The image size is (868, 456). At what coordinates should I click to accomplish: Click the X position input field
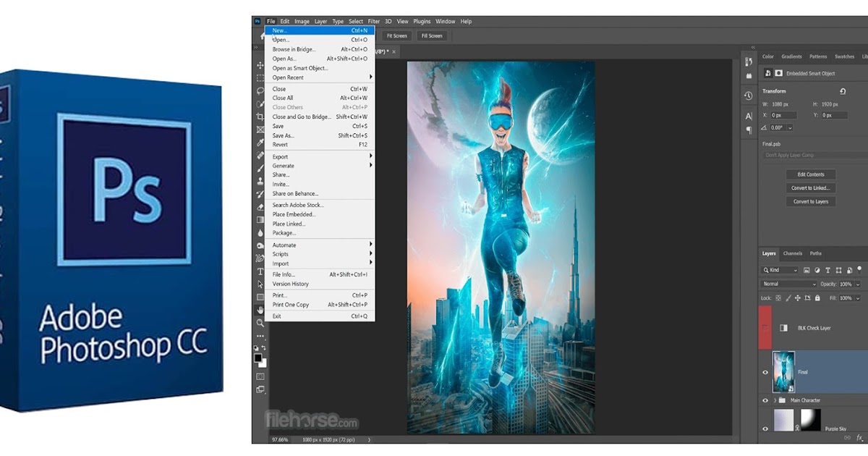coord(784,115)
